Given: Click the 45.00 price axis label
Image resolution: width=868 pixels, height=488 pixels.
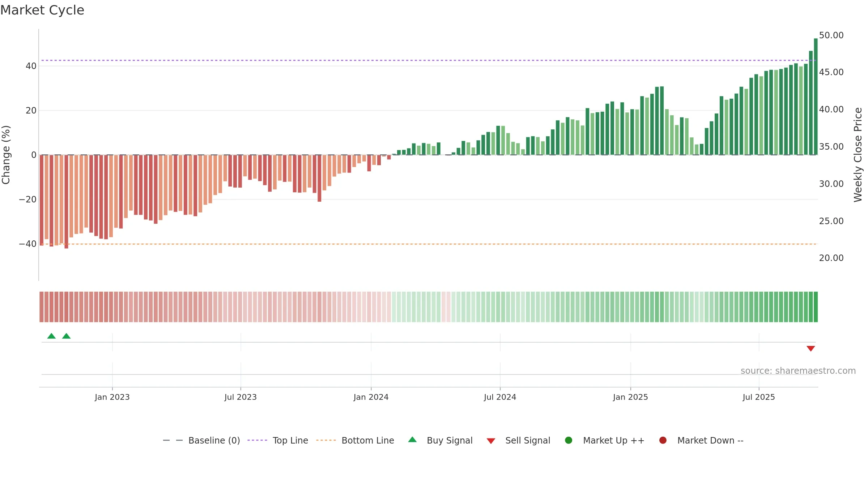Looking at the screenshot, I should click(831, 72).
